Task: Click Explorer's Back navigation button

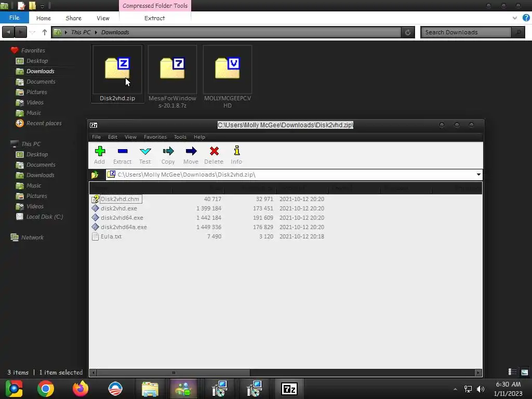Action: pos(8,32)
